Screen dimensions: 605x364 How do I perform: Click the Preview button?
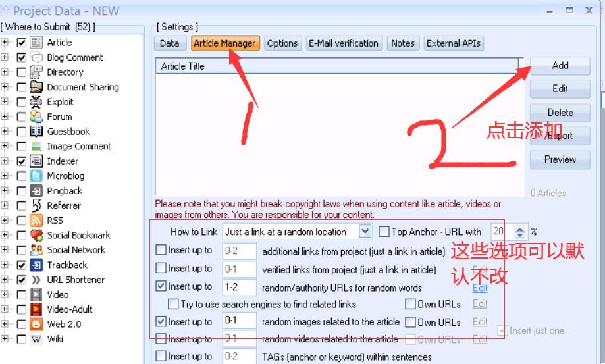click(x=560, y=159)
